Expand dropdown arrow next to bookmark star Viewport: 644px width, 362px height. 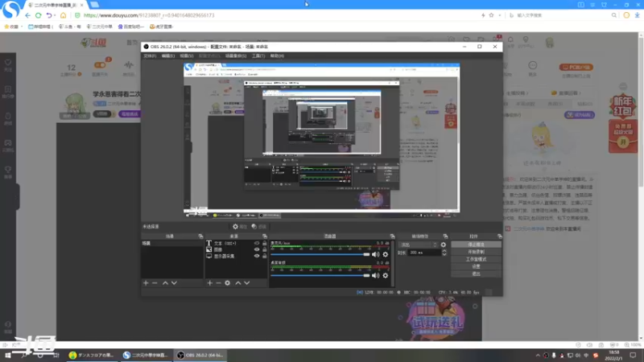(499, 15)
